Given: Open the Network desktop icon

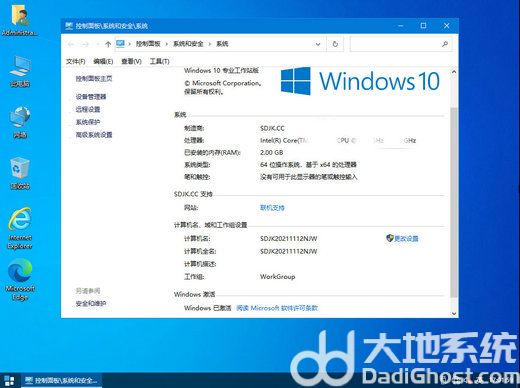Looking at the screenshot, I should (20, 122).
